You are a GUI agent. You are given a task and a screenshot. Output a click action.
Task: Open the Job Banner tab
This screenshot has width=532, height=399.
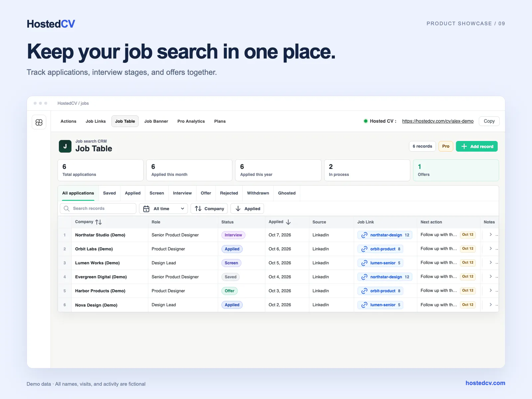pos(156,121)
